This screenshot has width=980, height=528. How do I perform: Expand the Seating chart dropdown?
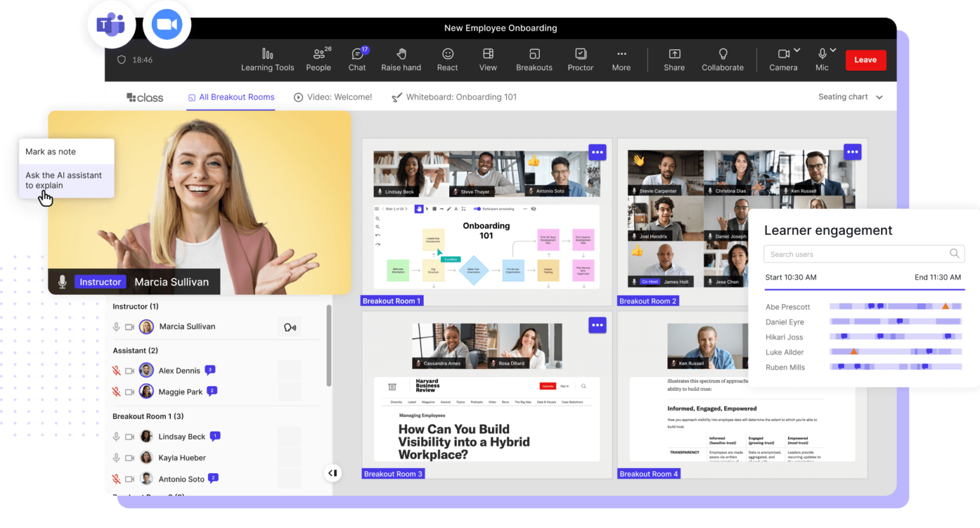pos(850,96)
